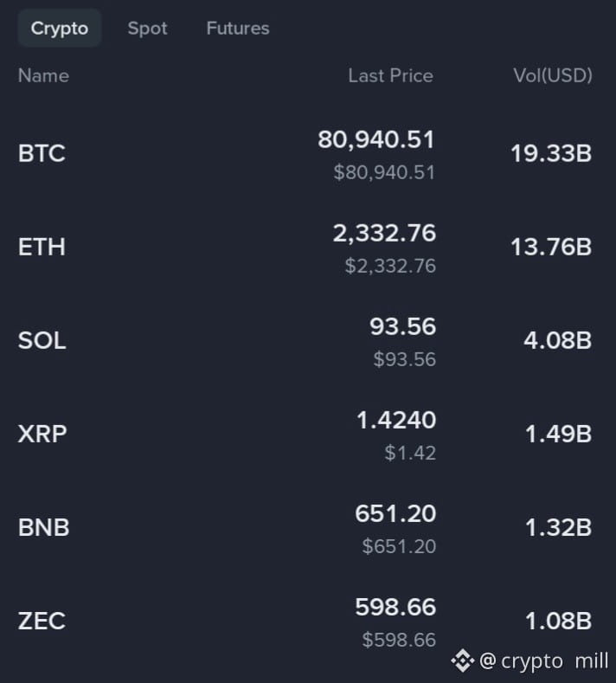Open the ETH listing
Screen dimensions: 616x683
tap(305, 248)
